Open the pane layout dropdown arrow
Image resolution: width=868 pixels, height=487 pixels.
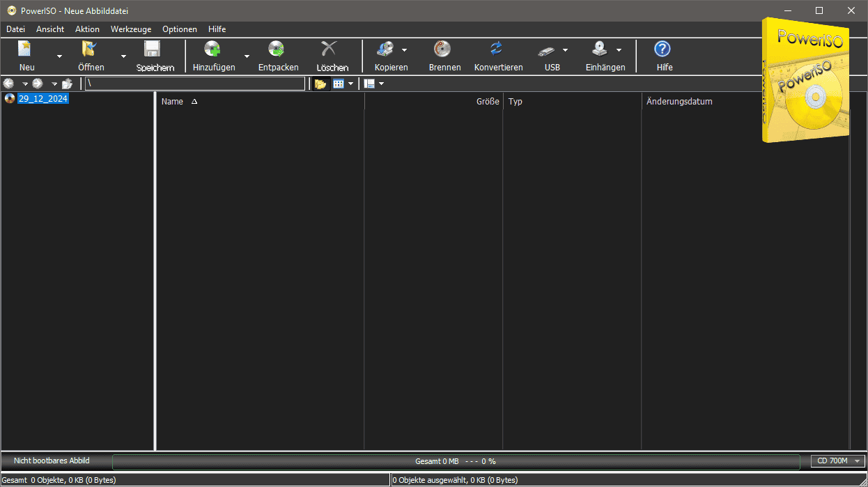(381, 84)
